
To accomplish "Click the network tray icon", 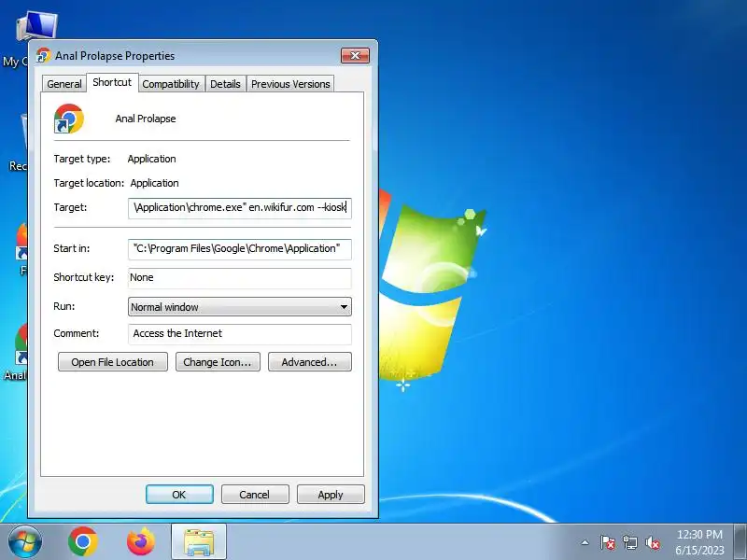I will coord(629,542).
